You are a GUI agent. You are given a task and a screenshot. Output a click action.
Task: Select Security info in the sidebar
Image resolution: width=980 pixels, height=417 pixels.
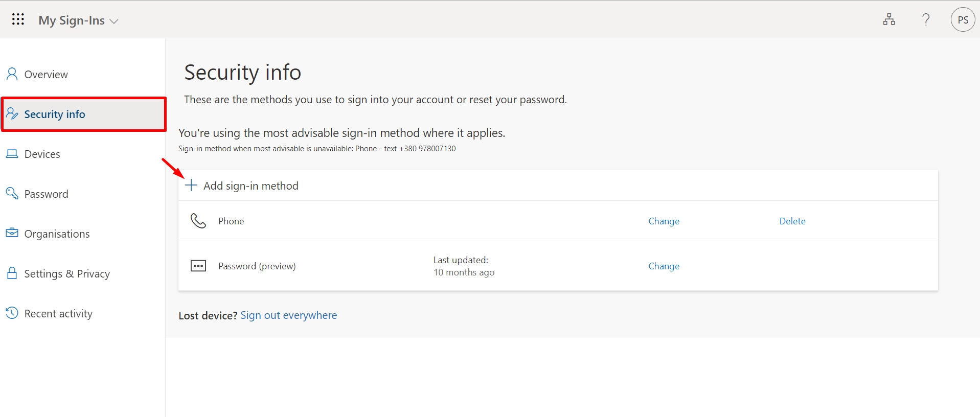[55, 114]
